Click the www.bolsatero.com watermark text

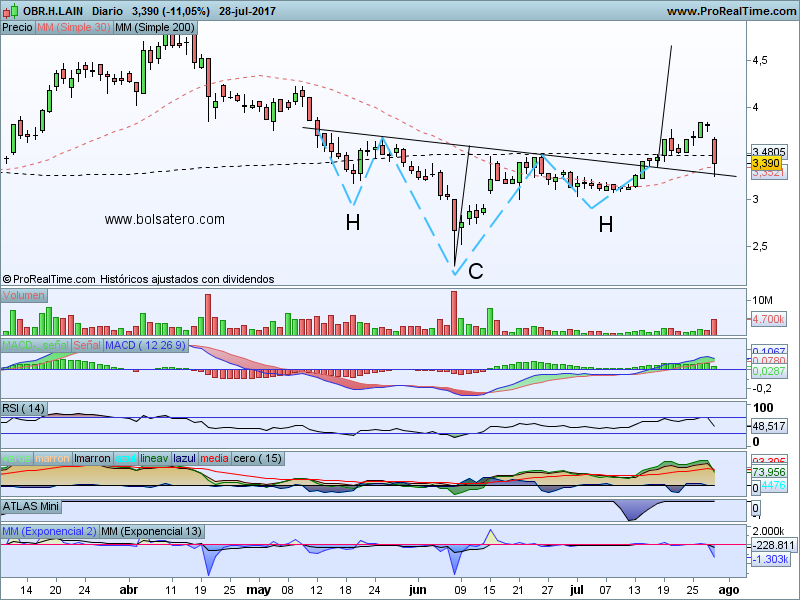[164, 219]
